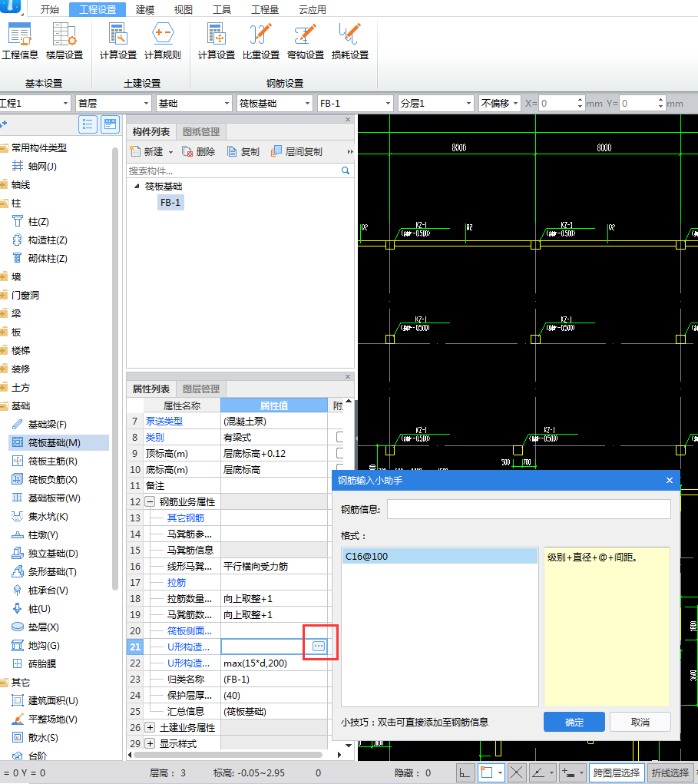Open the 分层1 dropdown

435,104
